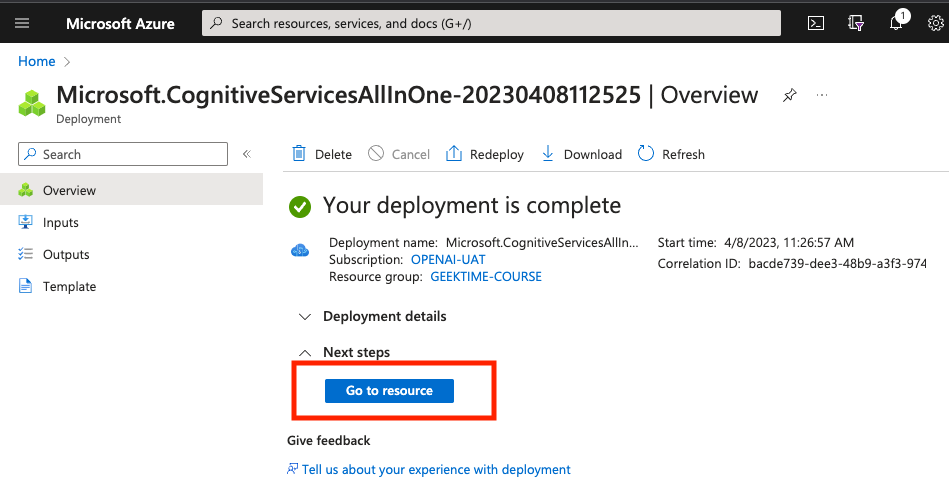Screen dimensions: 949x492
Task: Open the Directories and subscriptions filter icon
Action: tap(855, 23)
